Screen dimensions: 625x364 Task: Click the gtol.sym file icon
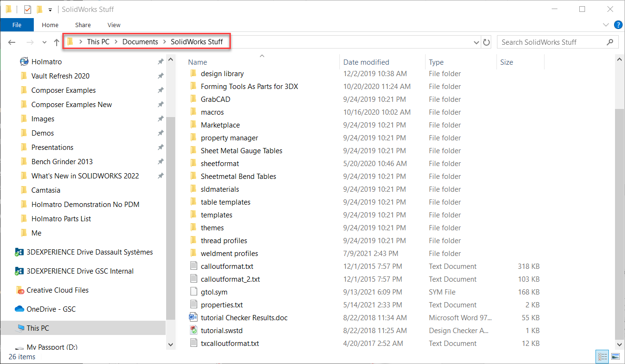pyautogui.click(x=193, y=292)
